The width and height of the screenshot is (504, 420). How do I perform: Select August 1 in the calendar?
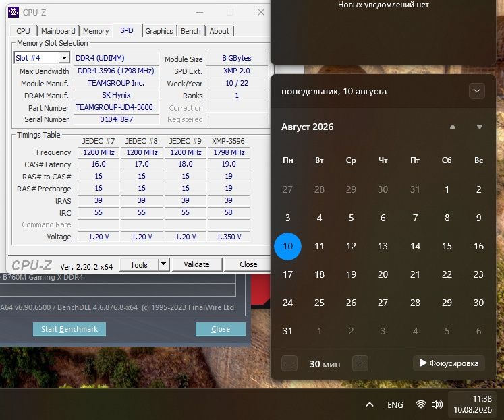tap(447, 189)
